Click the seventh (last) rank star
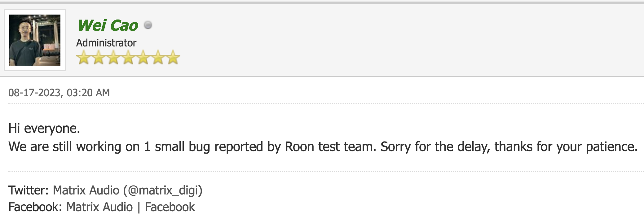This screenshot has width=644, height=218. (x=173, y=58)
